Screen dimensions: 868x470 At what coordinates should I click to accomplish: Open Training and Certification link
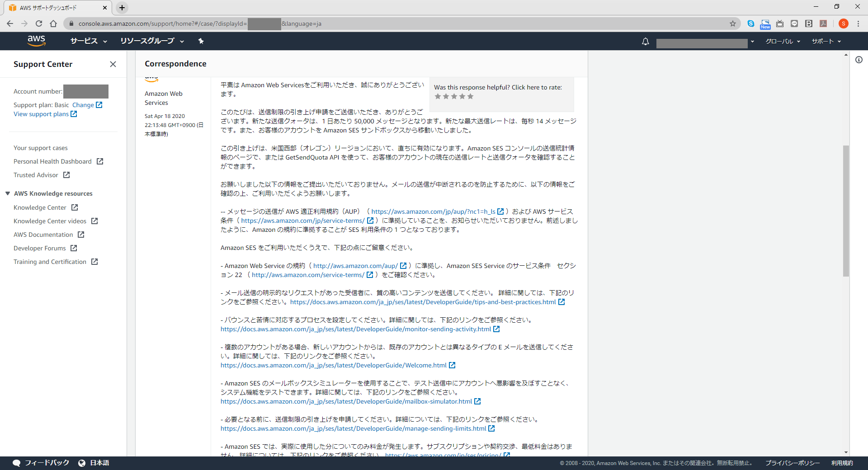tap(50, 262)
